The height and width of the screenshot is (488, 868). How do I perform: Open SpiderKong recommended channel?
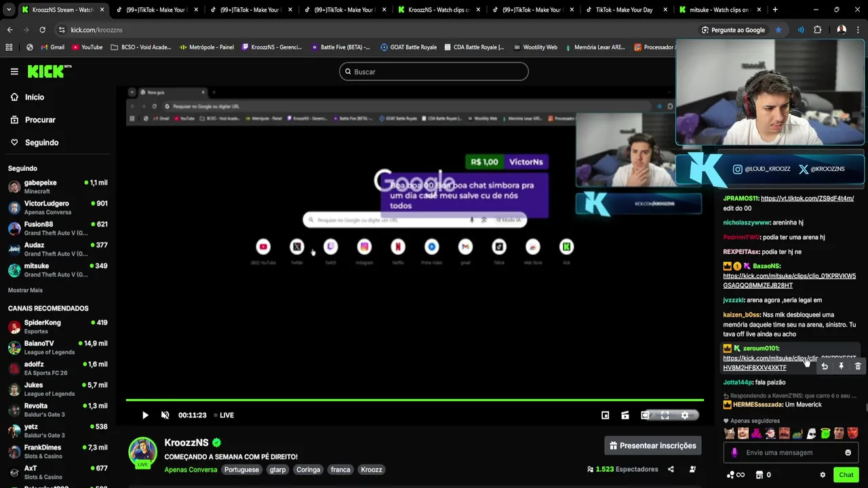click(58, 327)
